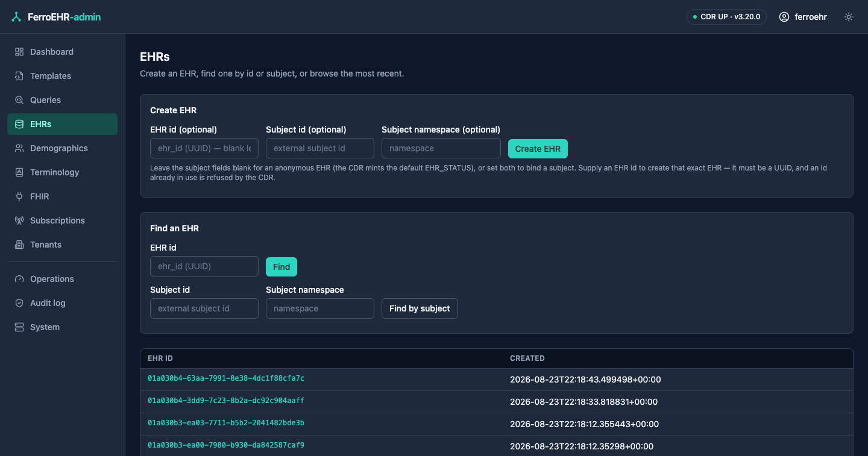Open Subscriptions in the sidebar
The height and width of the screenshot is (456, 868).
pos(62,220)
